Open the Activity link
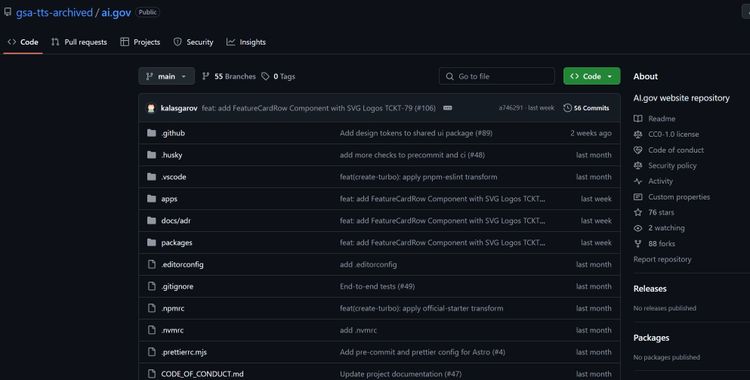Screen dimensions: 750x380 [661, 181]
